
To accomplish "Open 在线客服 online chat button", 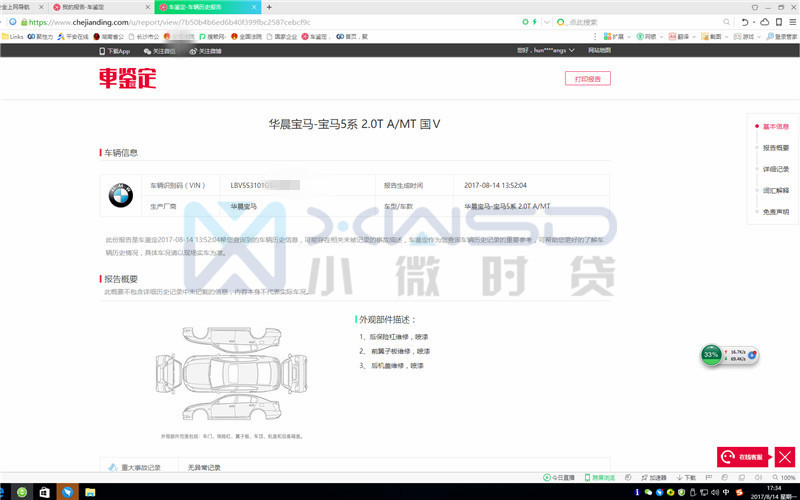I will [x=744, y=457].
